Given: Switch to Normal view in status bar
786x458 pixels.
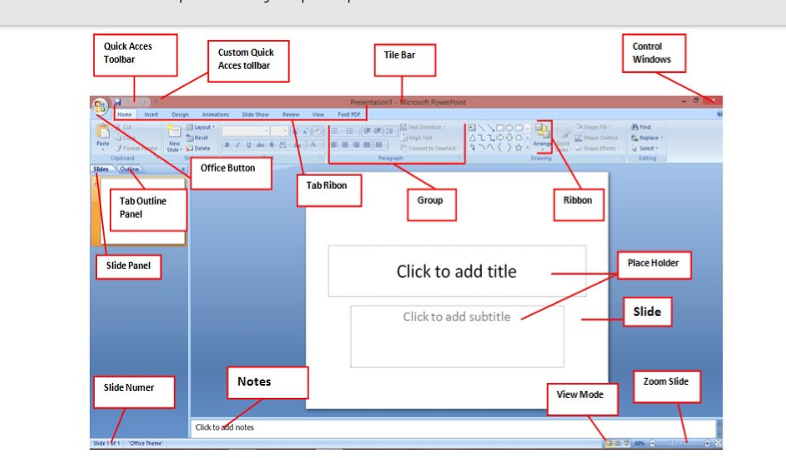Looking at the screenshot, I should 609,443.
